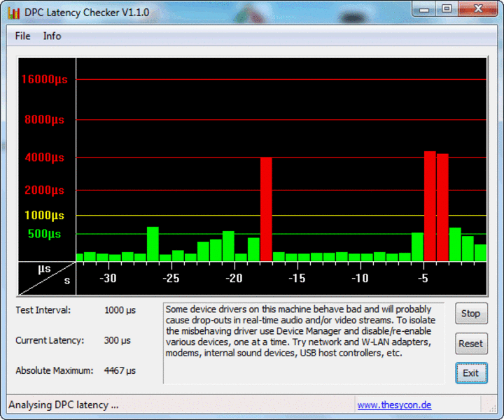
Task: Open the File menu
Action: tap(22, 36)
